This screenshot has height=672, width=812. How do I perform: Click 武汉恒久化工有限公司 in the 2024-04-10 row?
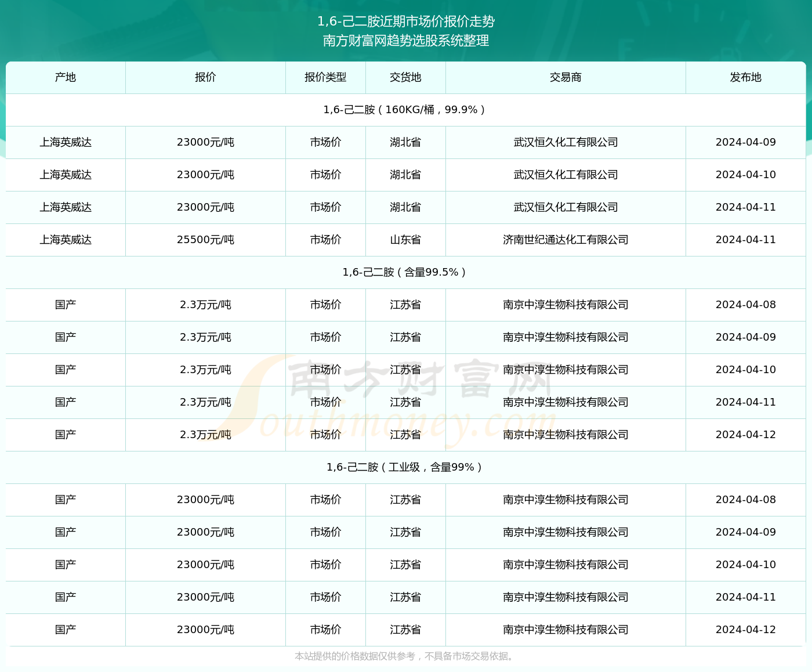(x=565, y=175)
